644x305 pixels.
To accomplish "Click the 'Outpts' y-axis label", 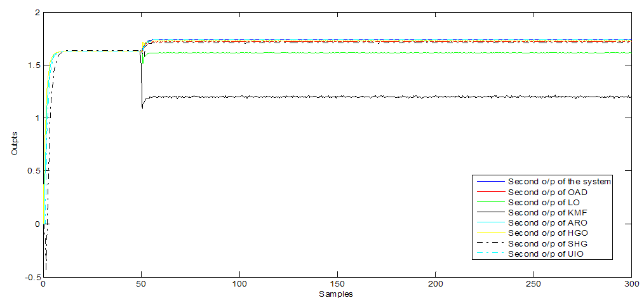I will pyautogui.click(x=14, y=145).
